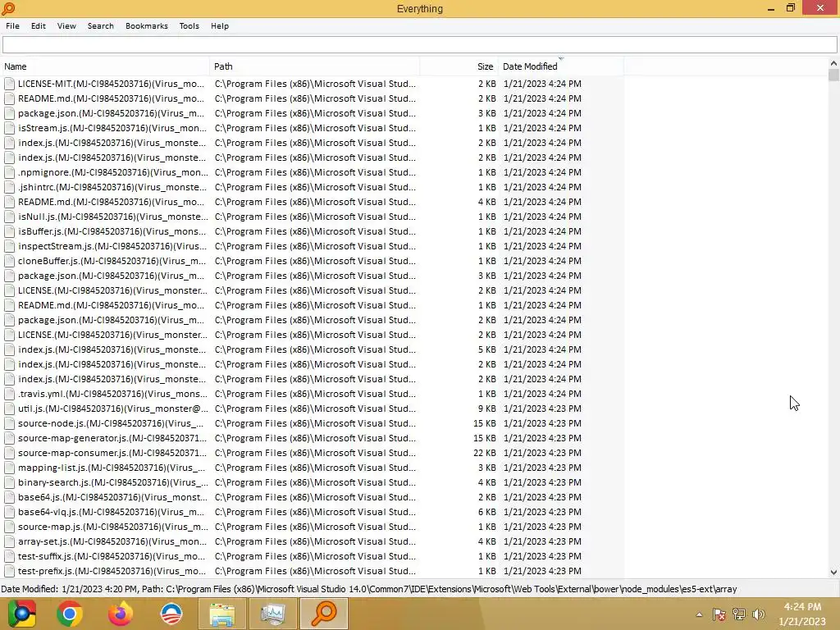
Task: Select the file icon next to source-map-generator.js
Action: point(9,438)
